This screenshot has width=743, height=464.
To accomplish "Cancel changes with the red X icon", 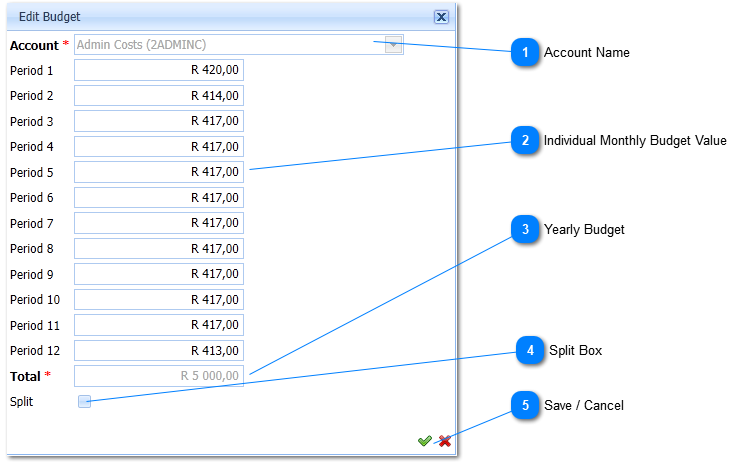I will tap(444, 441).
